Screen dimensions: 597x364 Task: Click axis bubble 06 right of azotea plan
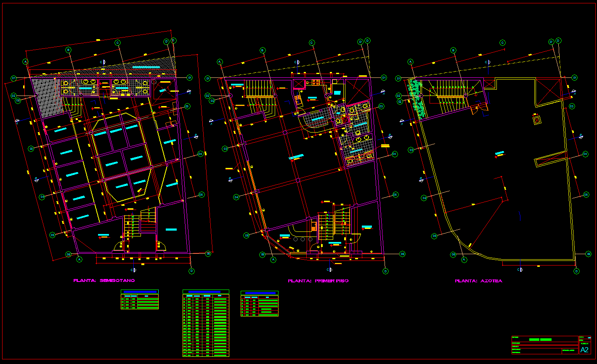coord(588,254)
